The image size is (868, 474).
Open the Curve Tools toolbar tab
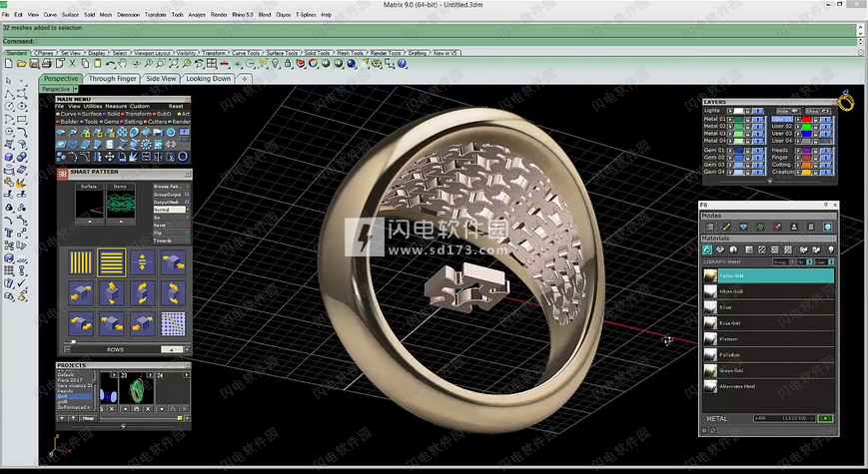[246, 53]
